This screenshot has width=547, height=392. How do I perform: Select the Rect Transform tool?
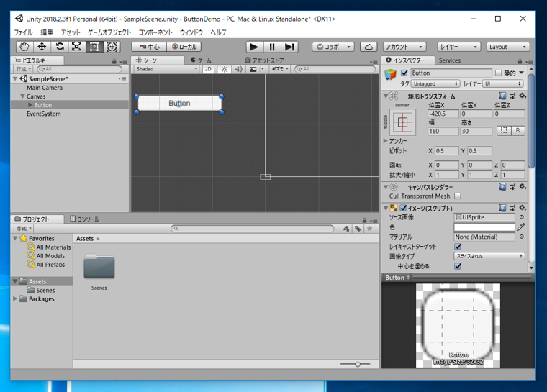coord(94,47)
